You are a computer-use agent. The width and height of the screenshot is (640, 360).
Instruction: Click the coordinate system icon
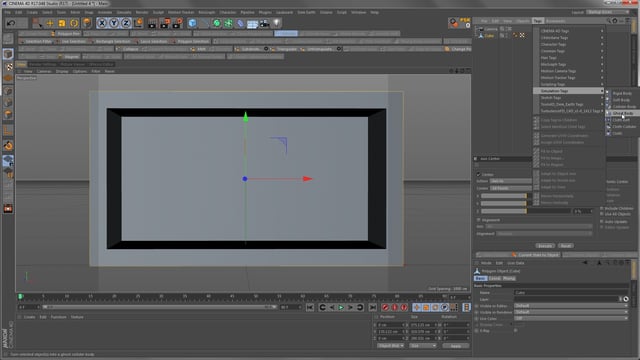pos(138,23)
